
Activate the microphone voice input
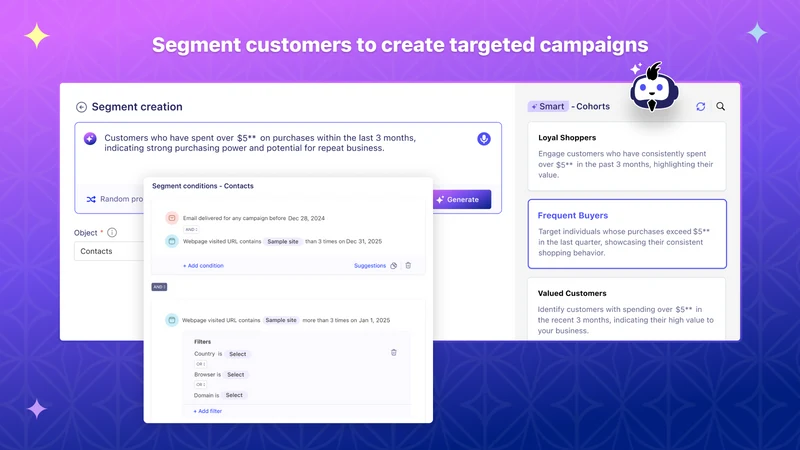click(484, 139)
